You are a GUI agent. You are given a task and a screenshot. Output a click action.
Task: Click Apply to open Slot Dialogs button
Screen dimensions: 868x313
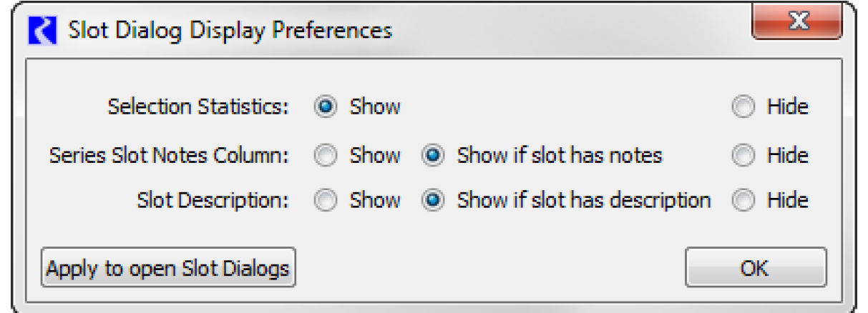(168, 268)
